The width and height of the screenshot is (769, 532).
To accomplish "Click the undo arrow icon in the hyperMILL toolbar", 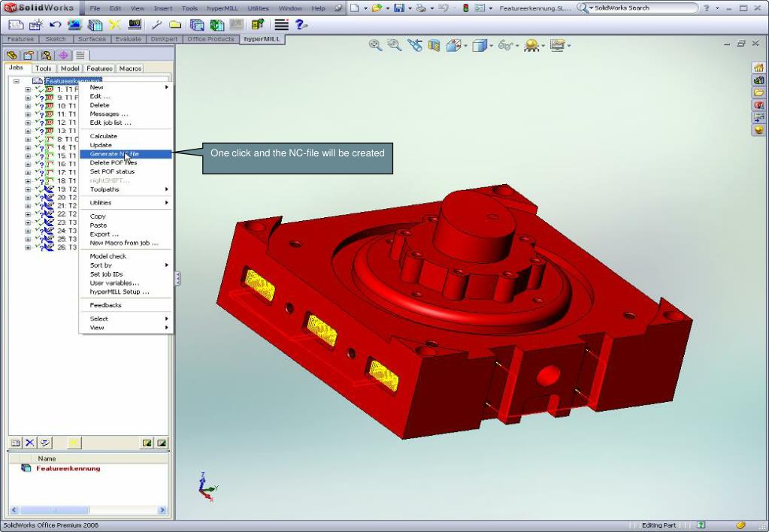I will 55,25.
